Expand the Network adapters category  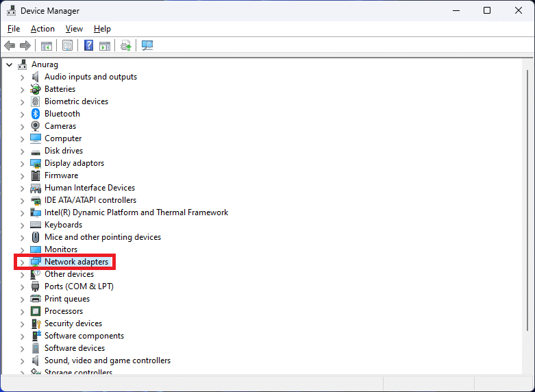[22, 262]
